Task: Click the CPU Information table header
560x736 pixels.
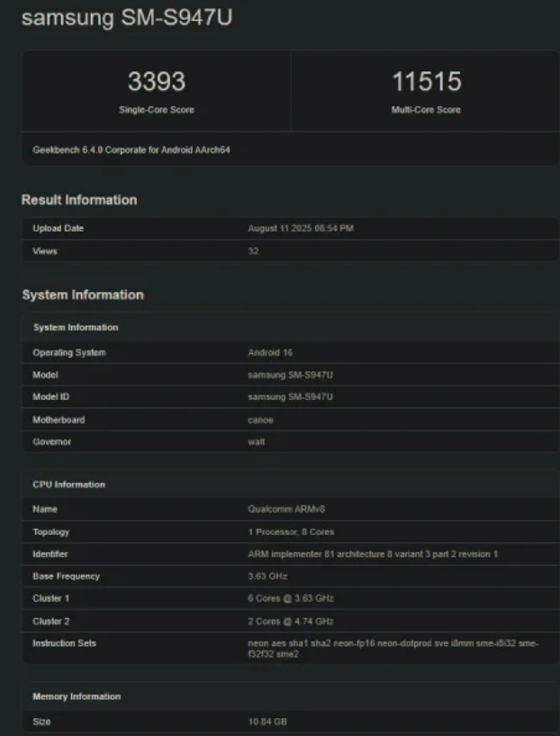Action: click(x=69, y=485)
